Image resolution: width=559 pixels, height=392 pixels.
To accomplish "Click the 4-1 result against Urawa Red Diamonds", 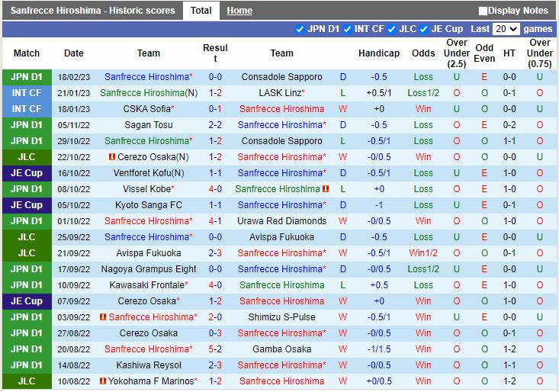I will coord(215,221).
